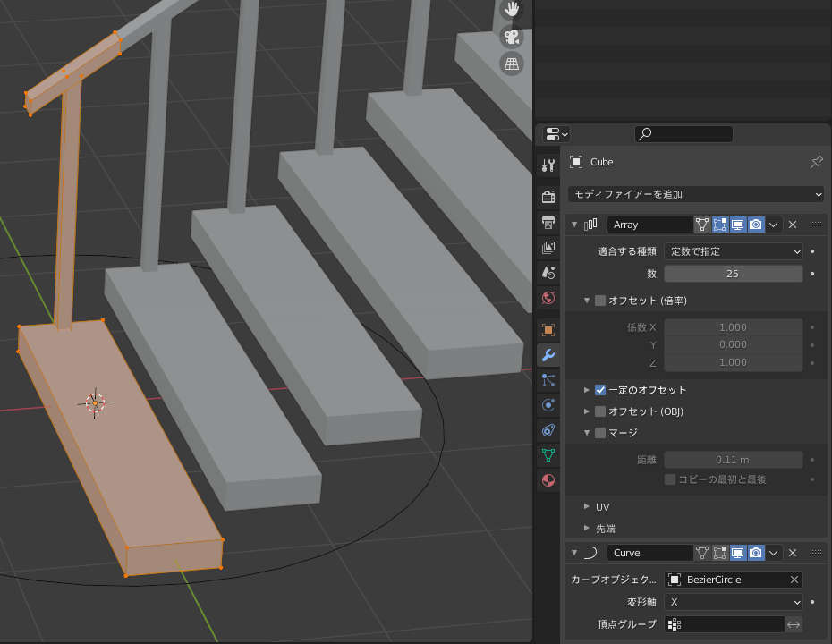Click the Curve modifier type icon
Image resolution: width=832 pixels, height=644 pixels.
(x=590, y=553)
